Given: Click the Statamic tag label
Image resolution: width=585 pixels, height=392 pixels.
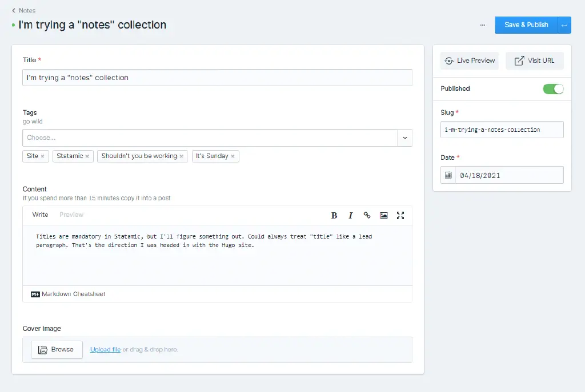Looking at the screenshot, I should pos(70,156).
